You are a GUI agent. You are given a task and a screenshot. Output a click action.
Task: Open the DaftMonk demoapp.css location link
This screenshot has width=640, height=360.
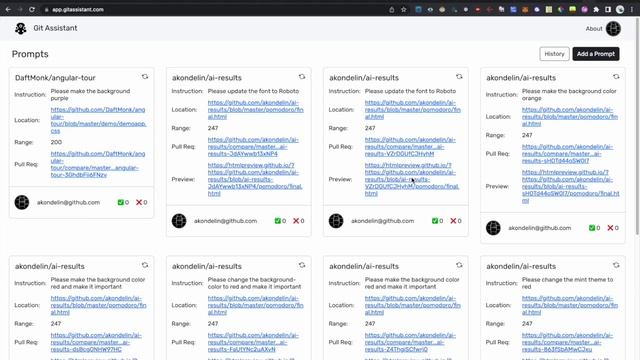click(98, 120)
